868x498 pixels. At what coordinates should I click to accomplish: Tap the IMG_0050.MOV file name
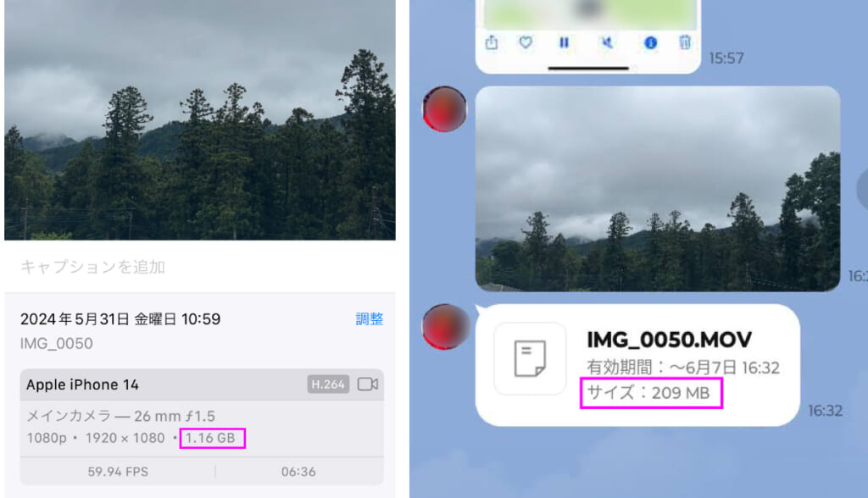pos(670,340)
